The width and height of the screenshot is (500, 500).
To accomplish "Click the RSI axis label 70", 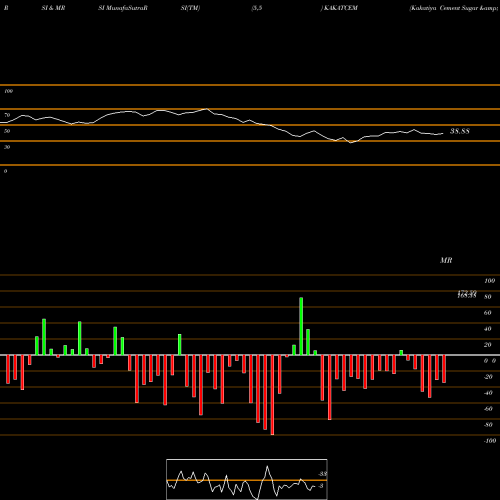I will (7, 115).
